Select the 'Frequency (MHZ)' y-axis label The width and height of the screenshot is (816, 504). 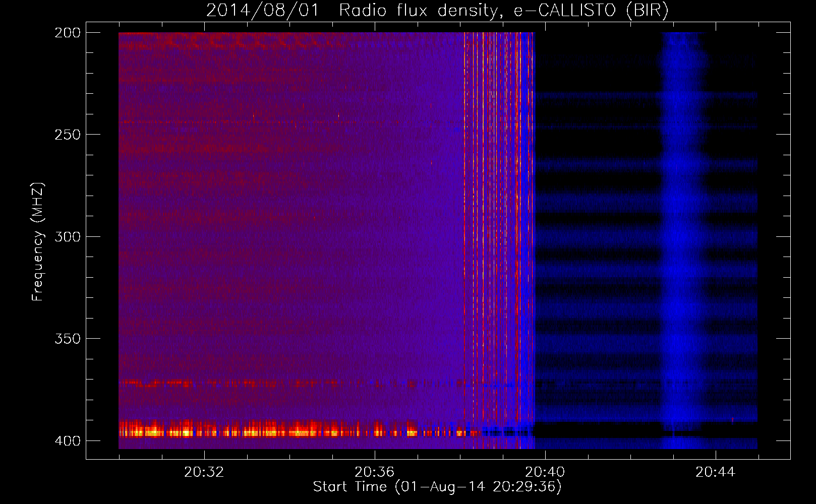pos(38,242)
